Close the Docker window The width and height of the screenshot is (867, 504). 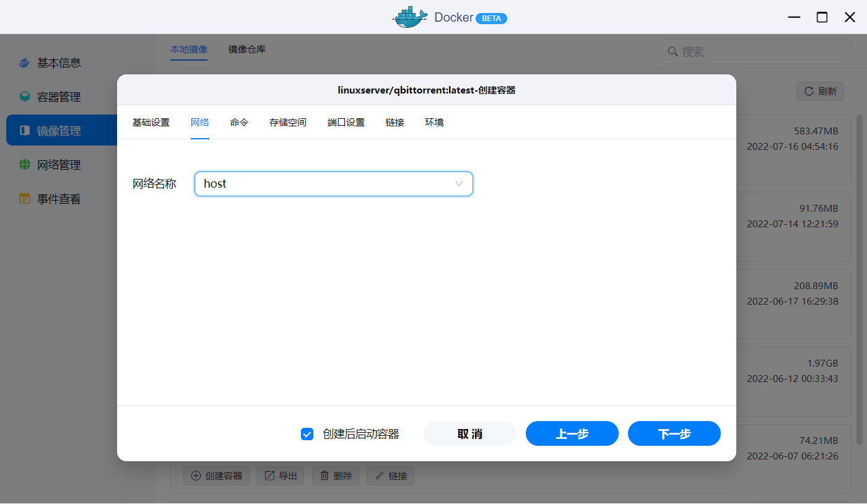click(850, 17)
